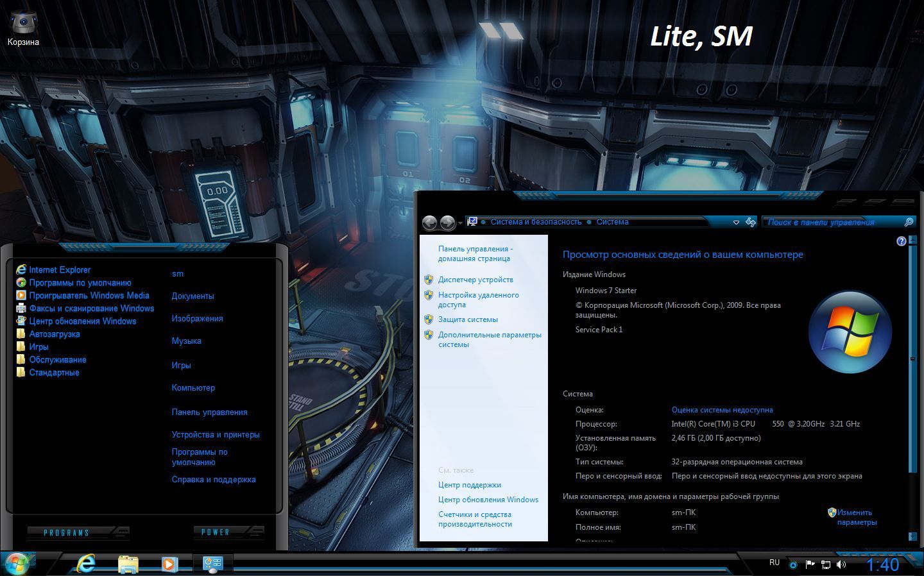The width and height of the screenshot is (924, 576).
Task: Click the Control Panel address bar icon
Action: [472, 221]
